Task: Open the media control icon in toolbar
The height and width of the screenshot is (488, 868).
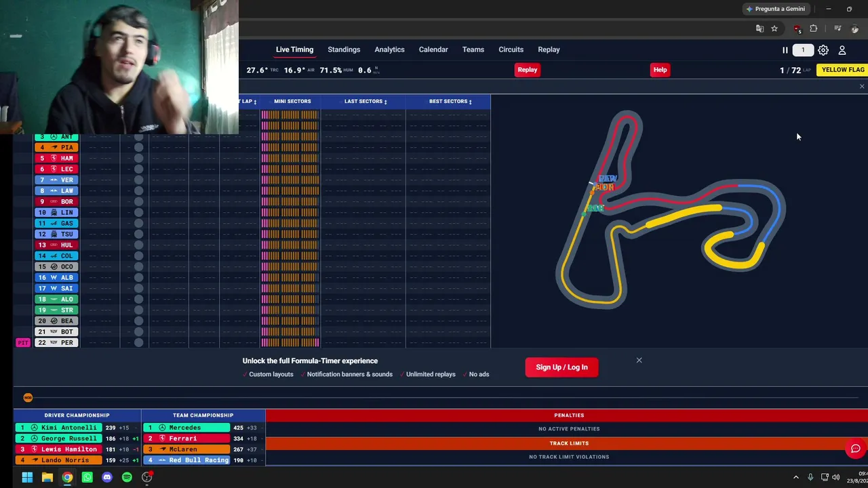Action: pos(837,28)
